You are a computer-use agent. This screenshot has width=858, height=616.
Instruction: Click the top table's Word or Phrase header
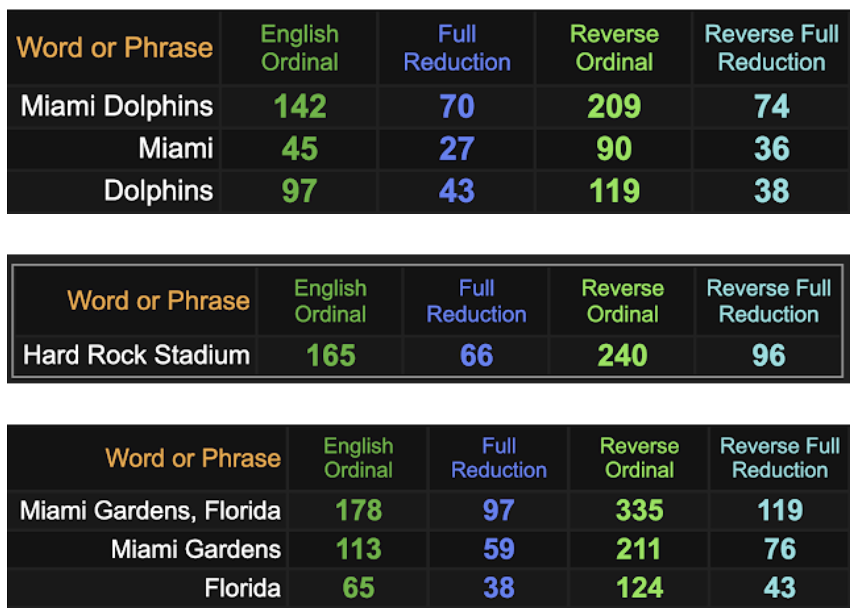(x=115, y=47)
